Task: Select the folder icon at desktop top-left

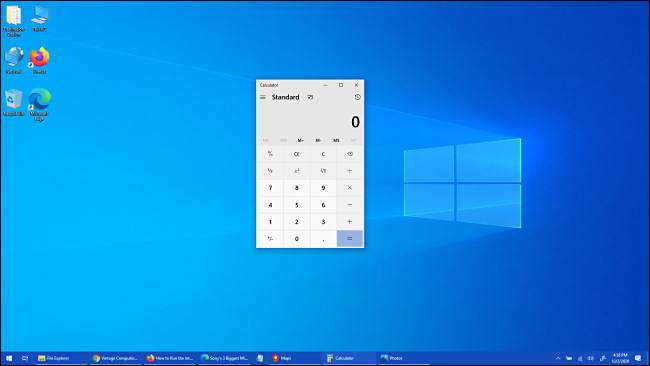Action: point(14,21)
